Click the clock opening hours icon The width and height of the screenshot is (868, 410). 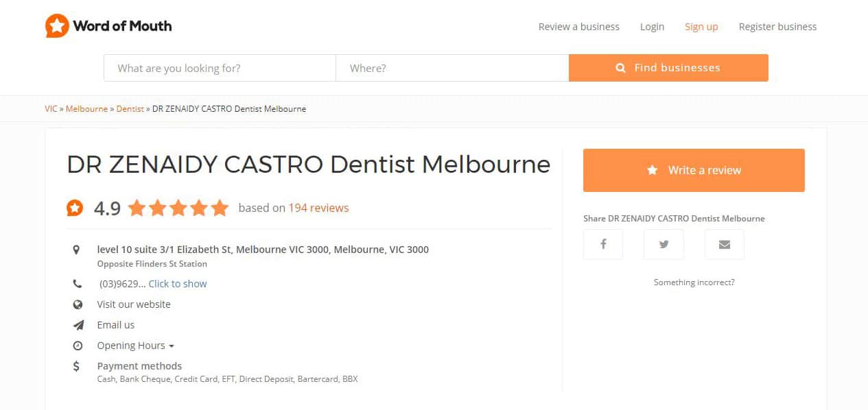78,346
